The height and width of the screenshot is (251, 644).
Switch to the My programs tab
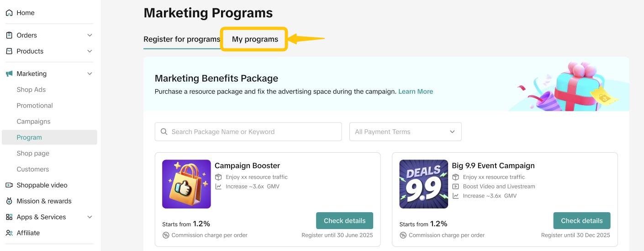pyautogui.click(x=255, y=39)
